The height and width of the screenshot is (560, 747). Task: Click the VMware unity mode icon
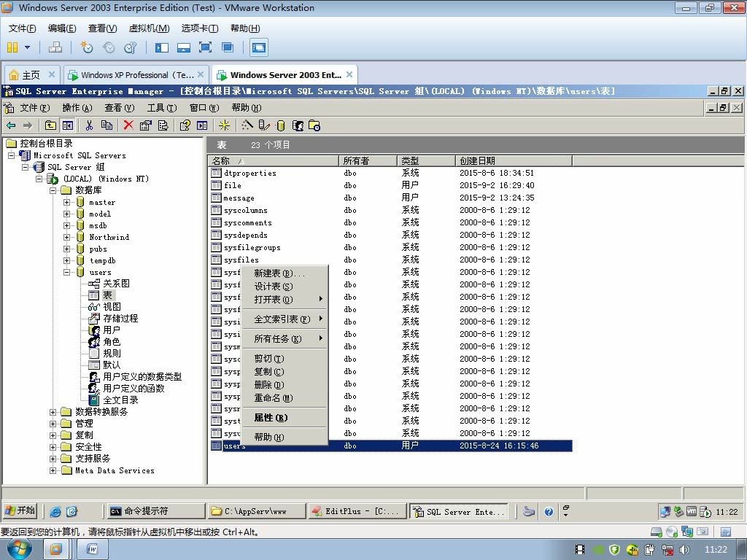(228, 47)
